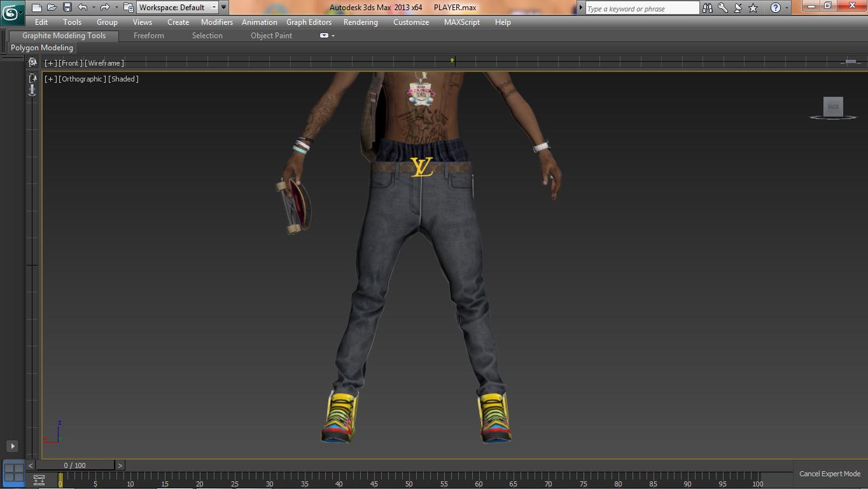This screenshot has width=868, height=489.
Task: Open the Create menu
Action: click(178, 22)
